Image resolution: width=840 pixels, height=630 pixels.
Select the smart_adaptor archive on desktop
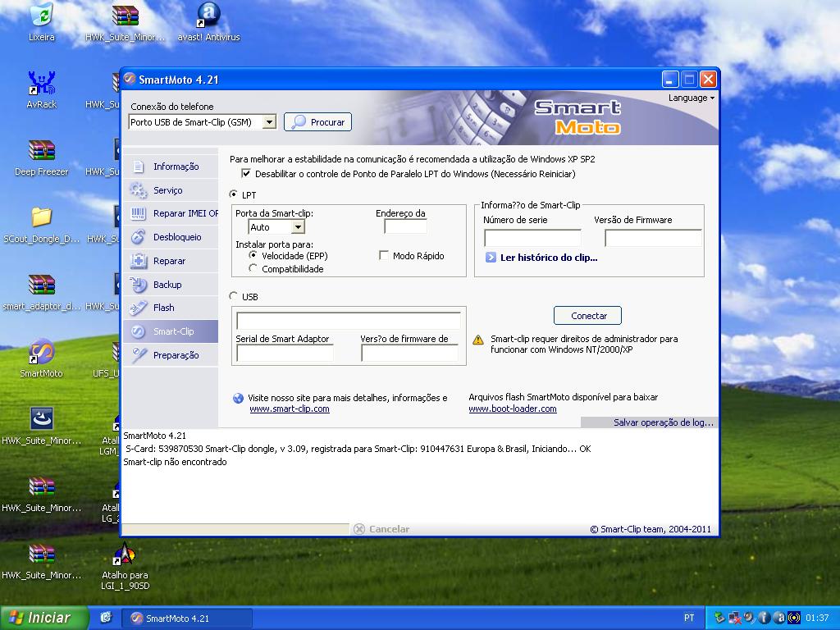[42, 293]
